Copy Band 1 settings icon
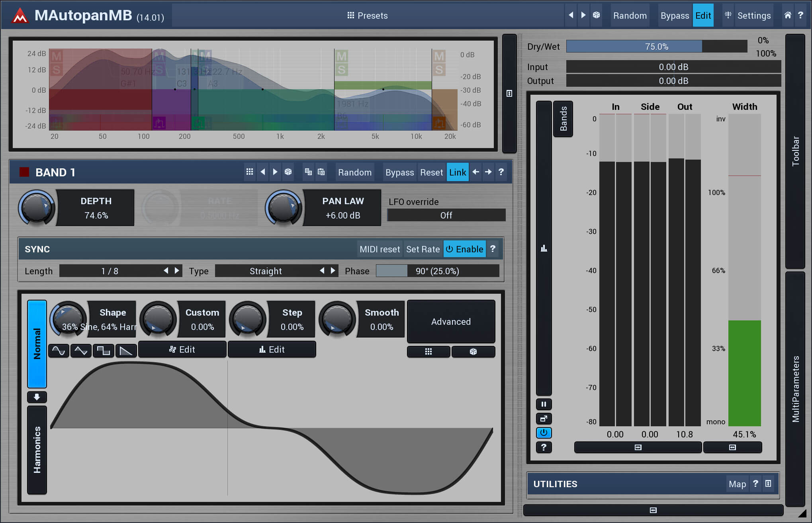812x523 pixels. point(308,172)
